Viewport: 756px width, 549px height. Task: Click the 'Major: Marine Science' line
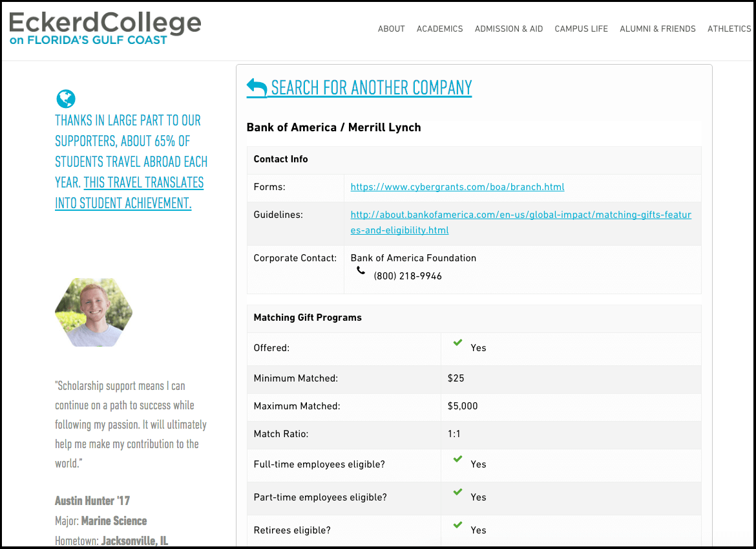101,521
